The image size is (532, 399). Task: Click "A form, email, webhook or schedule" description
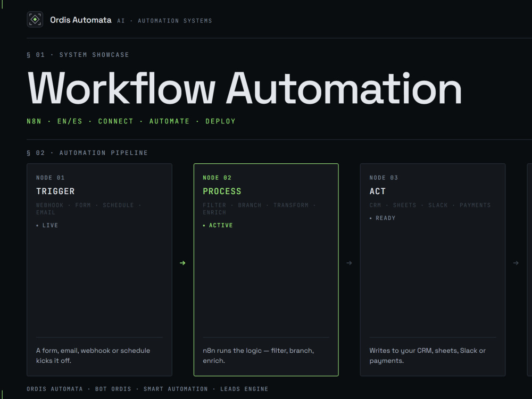pos(93,355)
